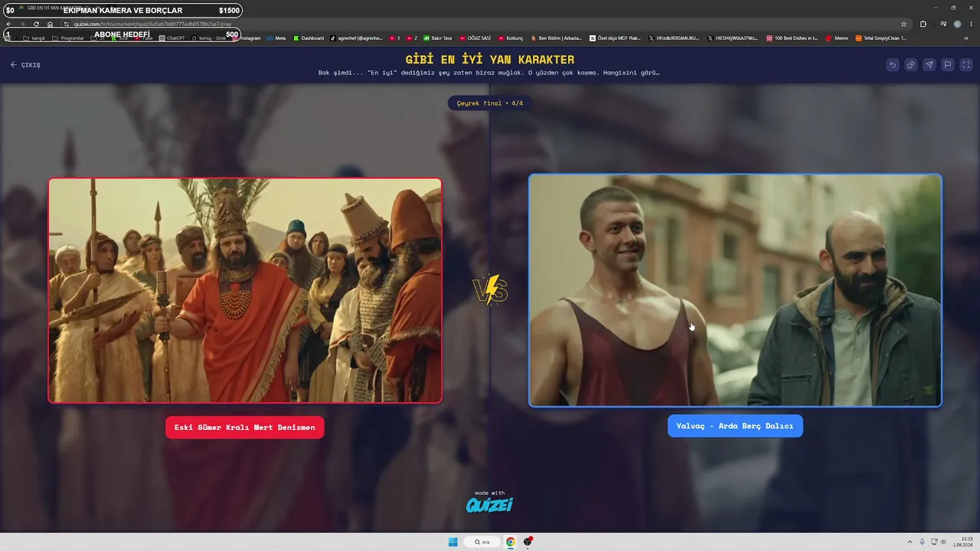Image resolution: width=980 pixels, height=551 pixels.
Task: Open the Bakır Tava bookmark
Action: tap(437, 38)
